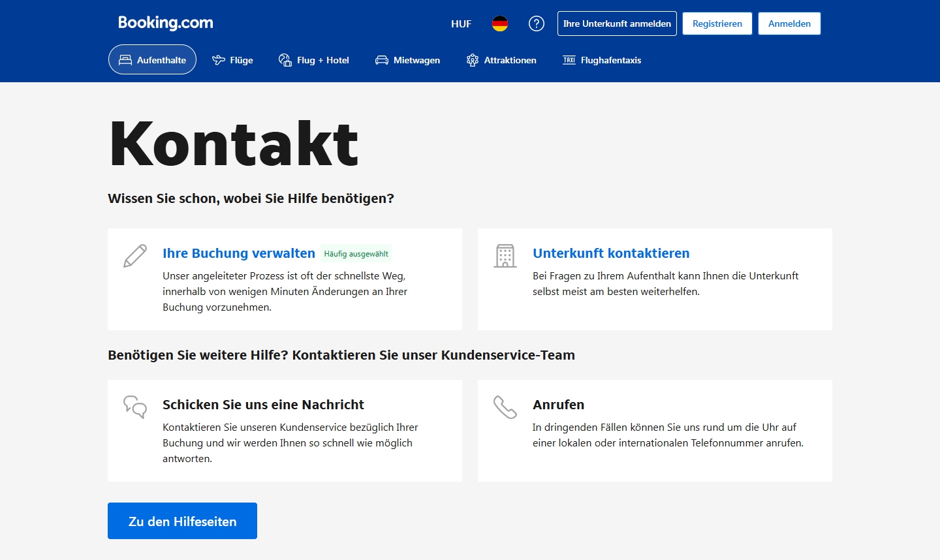Click the Registrieren button
Screen dimensions: 940x560
pos(717,23)
